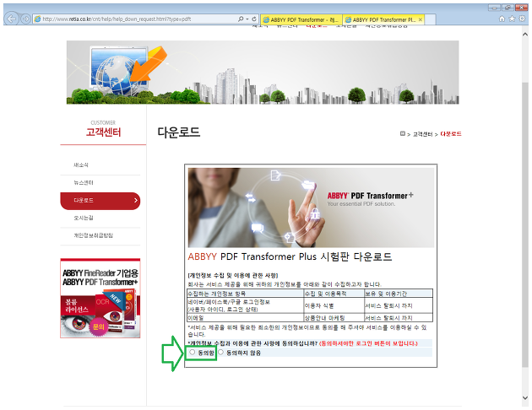Click breadcrumb home icon
This screenshot has width=532, height=410.
tap(403, 134)
